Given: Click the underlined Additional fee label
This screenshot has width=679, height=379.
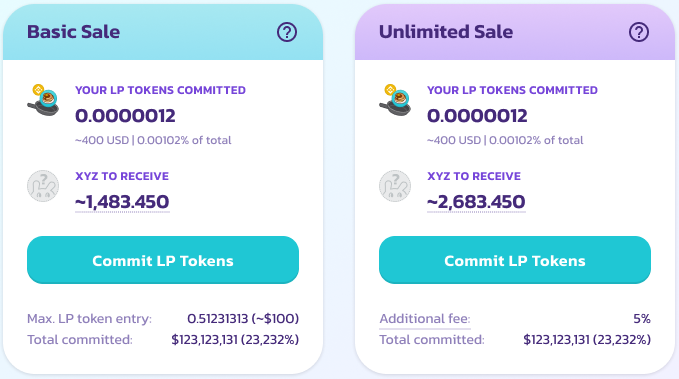Looking at the screenshot, I should pos(425,319).
